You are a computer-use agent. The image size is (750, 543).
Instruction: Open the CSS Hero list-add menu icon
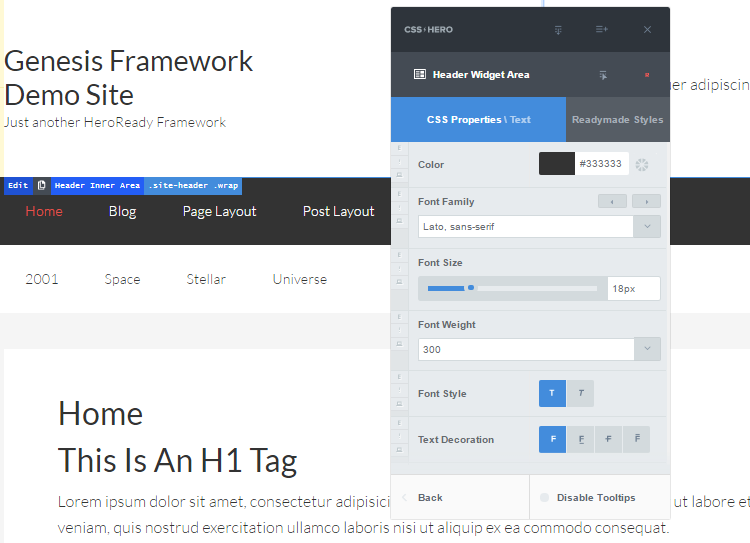pos(602,30)
